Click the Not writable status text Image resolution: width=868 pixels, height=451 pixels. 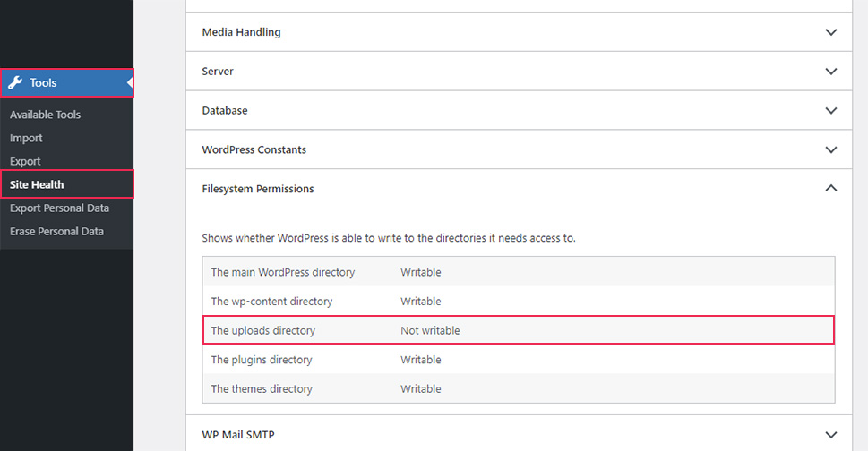pyautogui.click(x=430, y=330)
